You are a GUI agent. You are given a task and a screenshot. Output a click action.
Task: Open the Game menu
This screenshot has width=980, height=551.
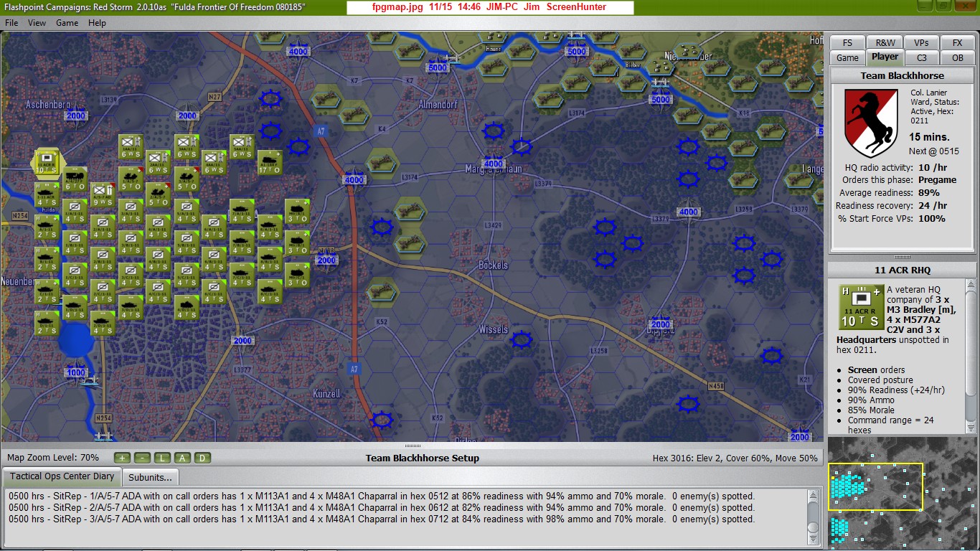pyautogui.click(x=67, y=23)
